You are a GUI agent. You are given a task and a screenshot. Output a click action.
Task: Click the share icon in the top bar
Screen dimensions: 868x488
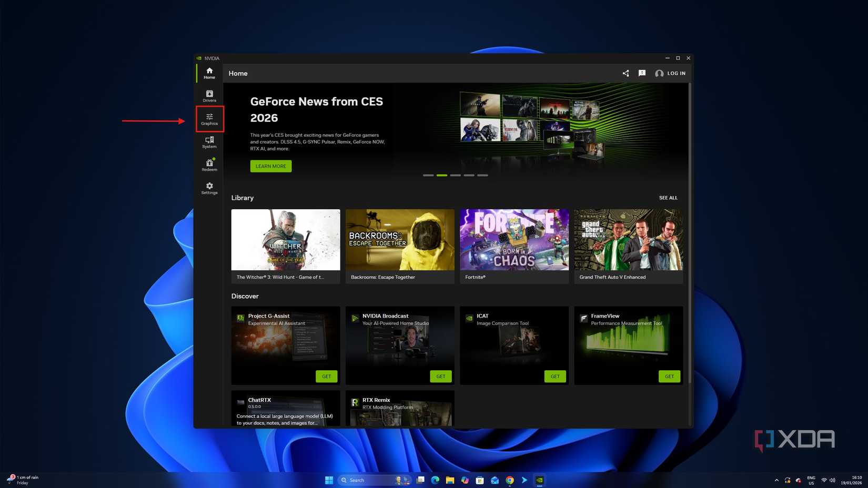(x=625, y=73)
